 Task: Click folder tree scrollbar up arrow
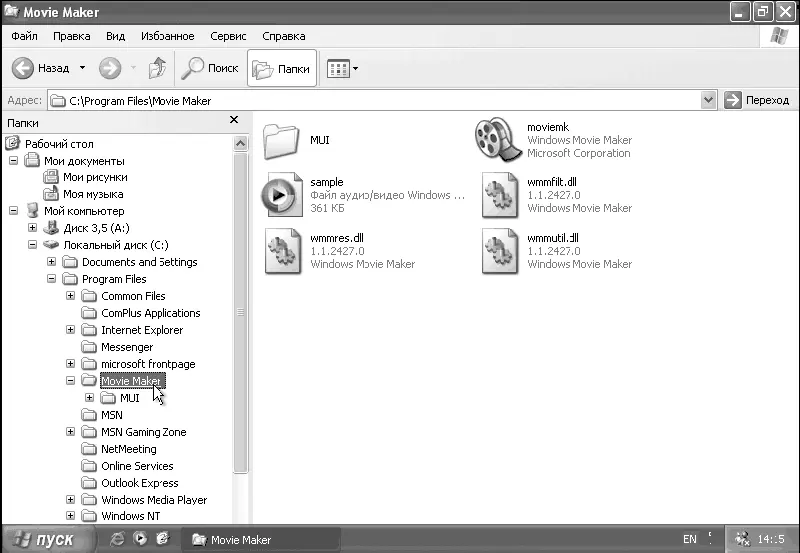point(240,143)
